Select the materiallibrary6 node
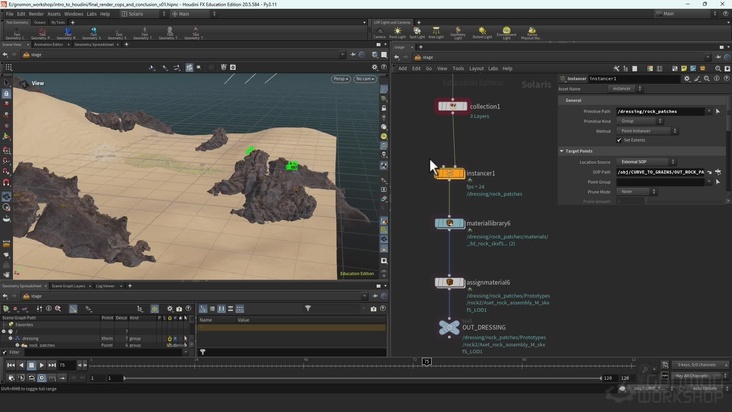 pyautogui.click(x=450, y=223)
